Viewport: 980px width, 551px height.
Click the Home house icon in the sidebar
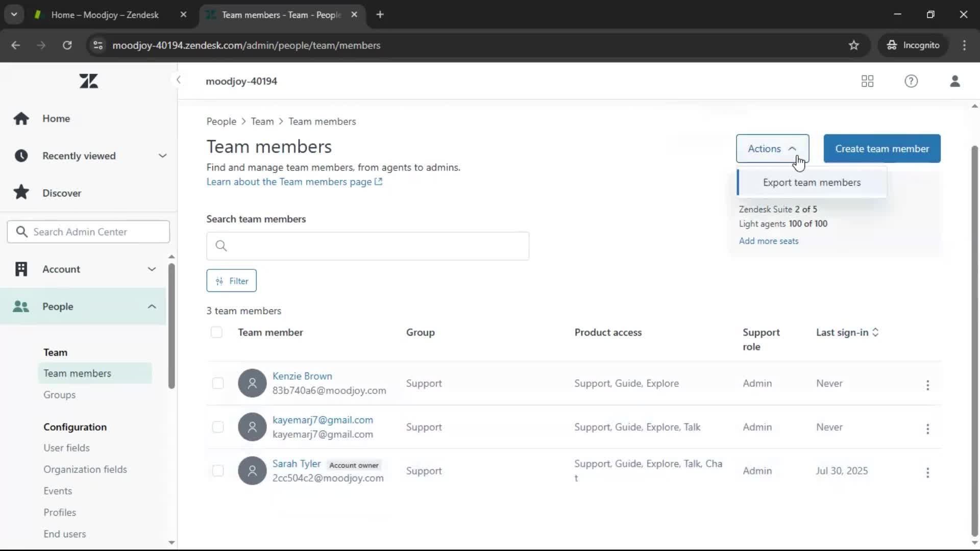coord(21,118)
